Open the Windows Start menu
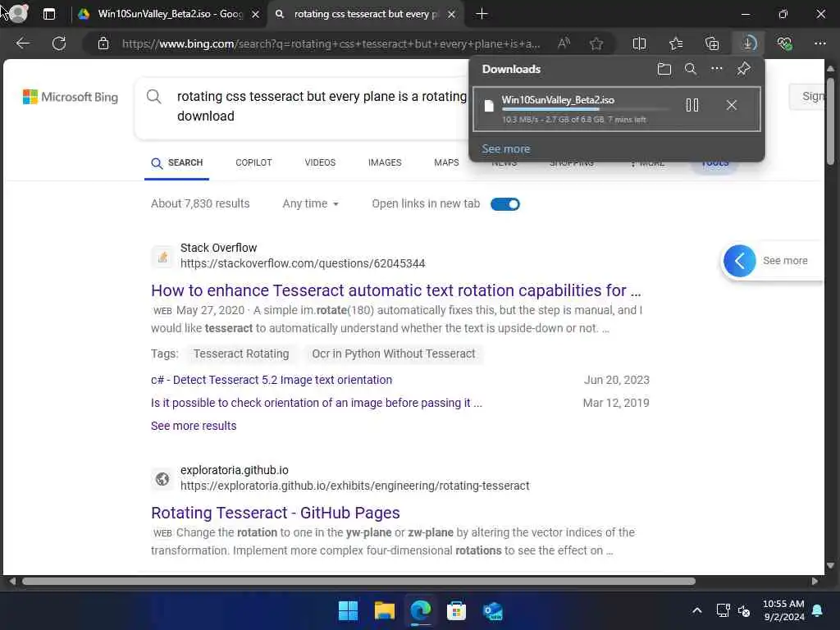Image resolution: width=840 pixels, height=630 pixels. pyautogui.click(x=348, y=610)
